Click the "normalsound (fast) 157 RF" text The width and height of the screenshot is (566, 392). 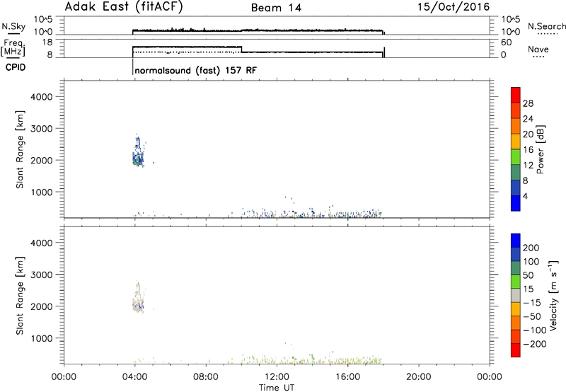(x=196, y=70)
